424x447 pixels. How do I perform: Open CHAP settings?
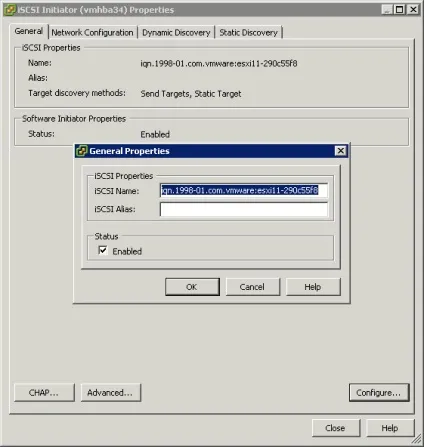(44, 393)
